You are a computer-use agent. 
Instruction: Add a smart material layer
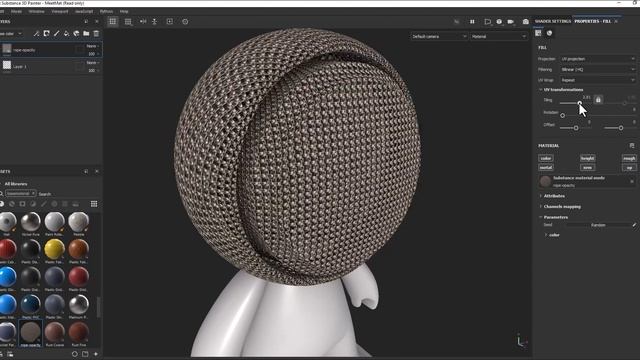[x=76, y=33]
